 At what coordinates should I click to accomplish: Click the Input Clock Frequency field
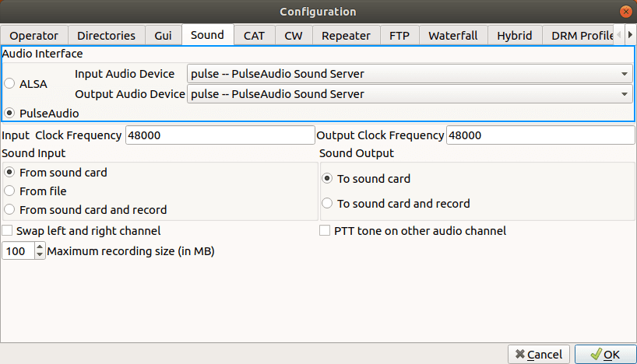(220, 135)
